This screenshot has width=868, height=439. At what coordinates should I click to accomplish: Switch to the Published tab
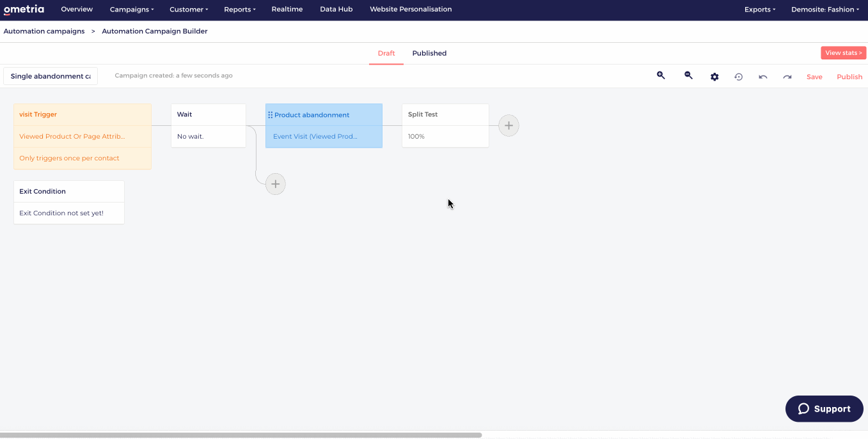coord(429,53)
